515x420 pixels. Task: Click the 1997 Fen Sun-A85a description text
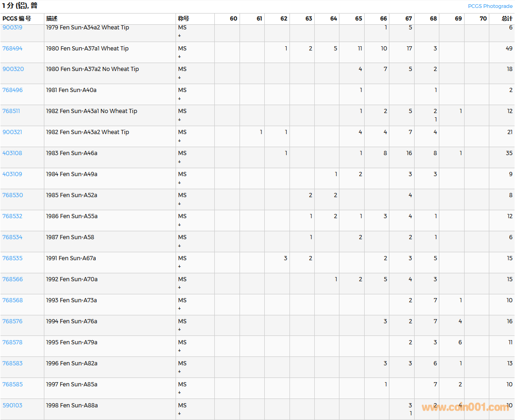(x=72, y=384)
